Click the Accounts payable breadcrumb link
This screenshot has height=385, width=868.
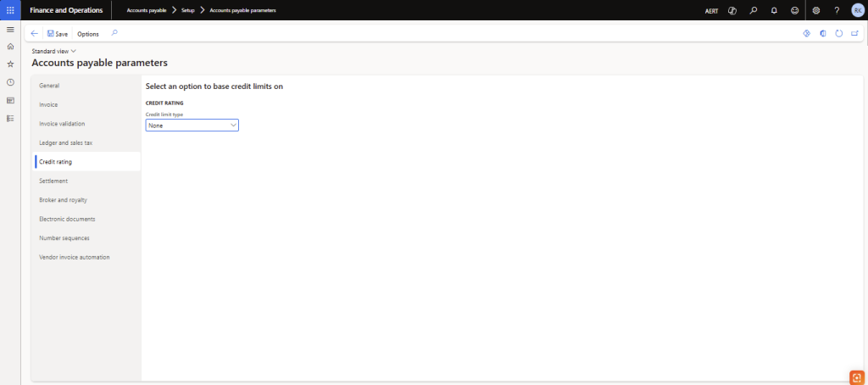147,10
